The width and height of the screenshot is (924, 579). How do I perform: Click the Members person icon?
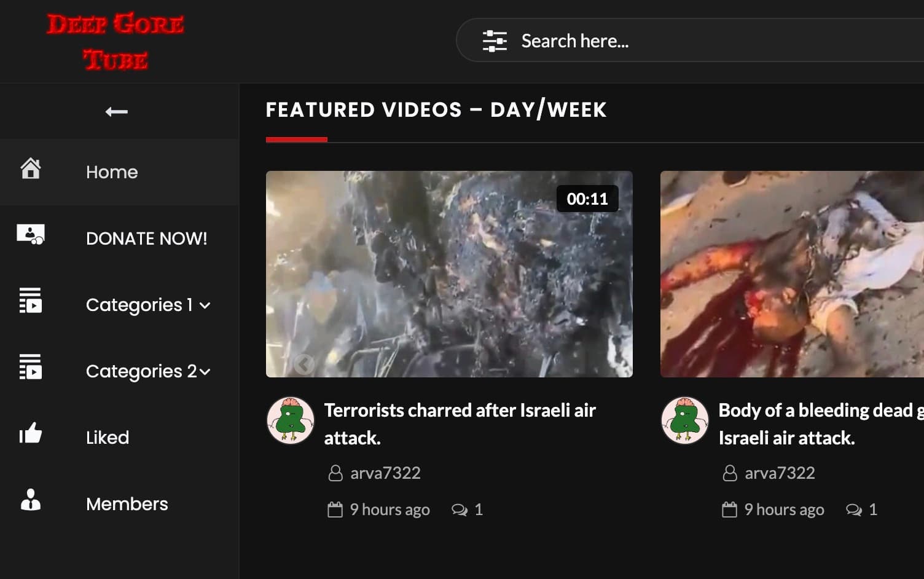coord(31,500)
